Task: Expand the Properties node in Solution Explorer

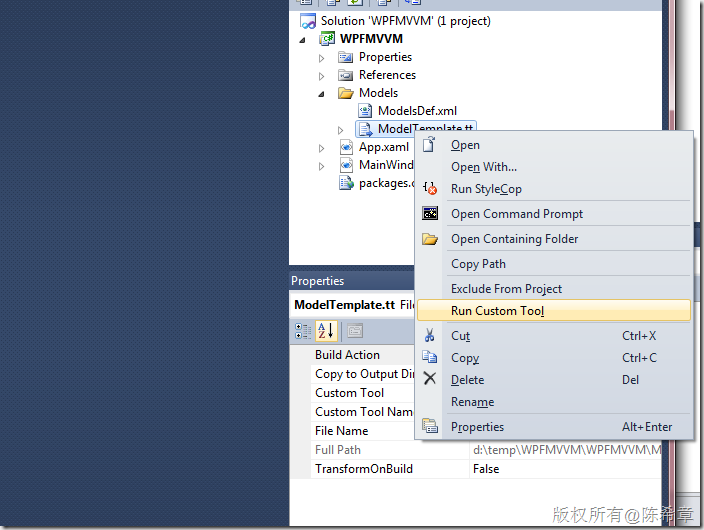Action: [321, 58]
